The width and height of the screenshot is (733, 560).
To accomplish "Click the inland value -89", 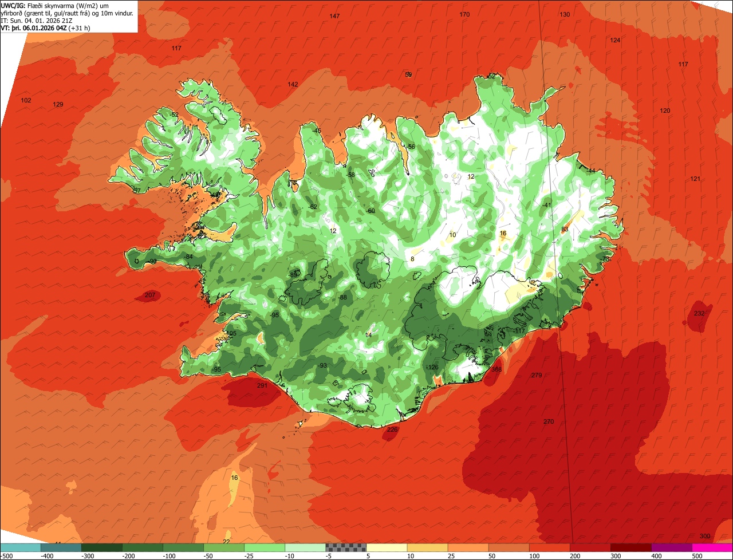I will click(x=293, y=275).
